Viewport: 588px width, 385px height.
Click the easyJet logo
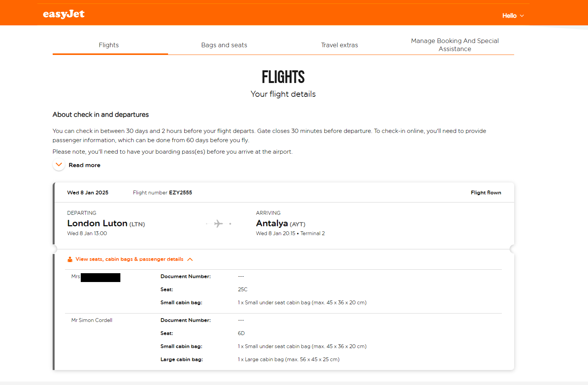63,15
